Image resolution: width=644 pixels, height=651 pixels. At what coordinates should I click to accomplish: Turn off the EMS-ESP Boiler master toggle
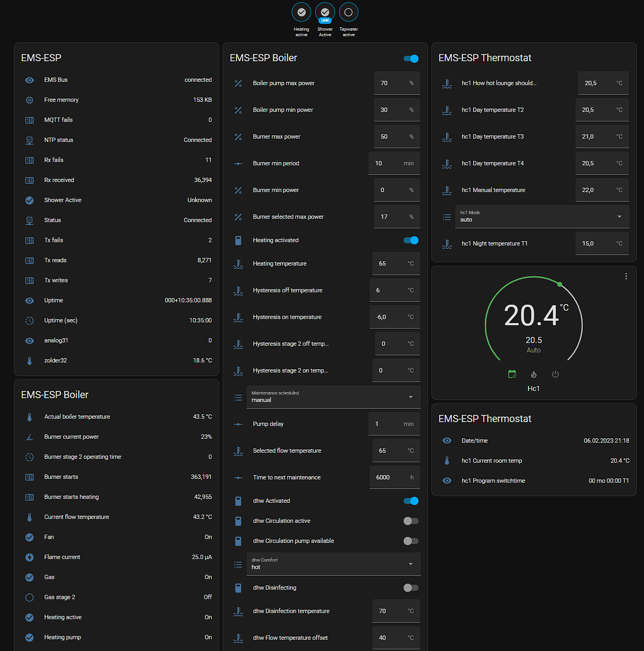tap(411, 58)
